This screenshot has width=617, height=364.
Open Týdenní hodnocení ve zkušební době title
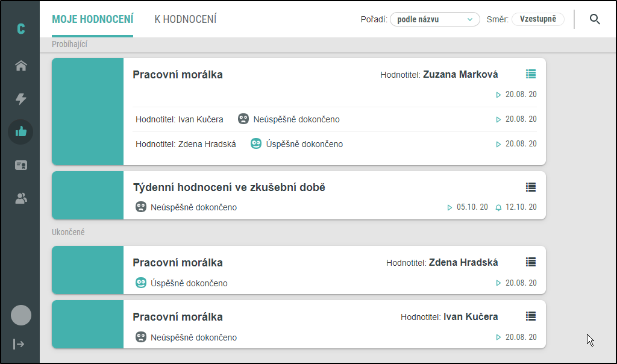(x=229, y=187)
